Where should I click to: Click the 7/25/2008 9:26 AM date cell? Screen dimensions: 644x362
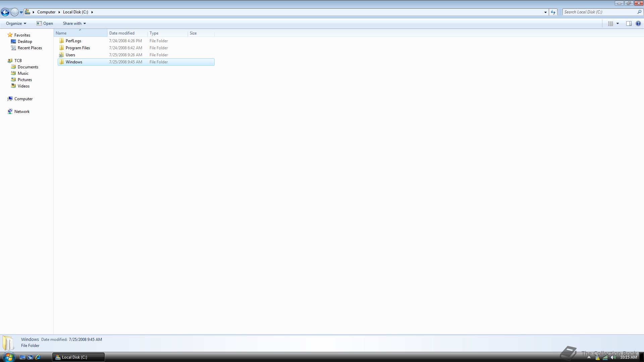(x=125, y=55)
